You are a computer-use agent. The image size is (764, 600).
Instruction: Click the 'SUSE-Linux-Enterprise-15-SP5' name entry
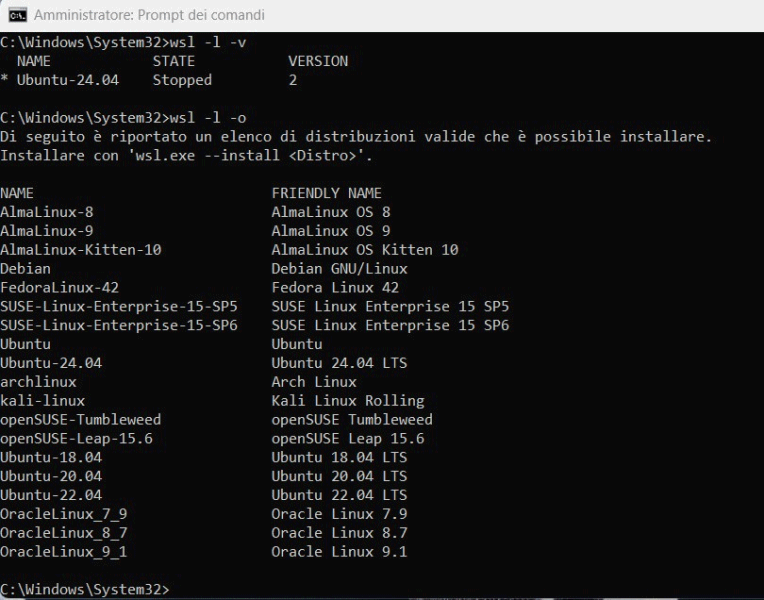(x=119, y=307)
